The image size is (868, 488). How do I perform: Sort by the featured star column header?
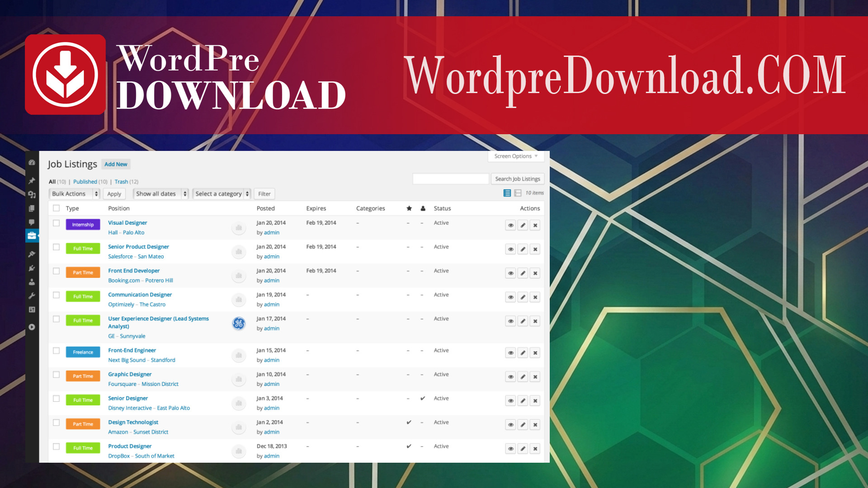(409, 208)
